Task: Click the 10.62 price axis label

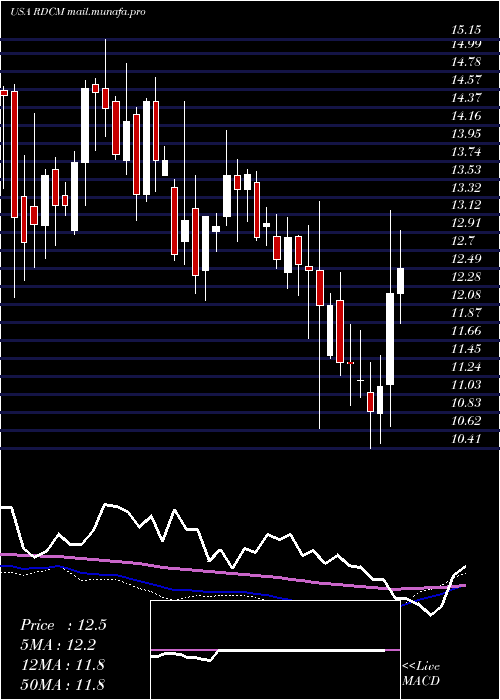Action: pos(466,420)
